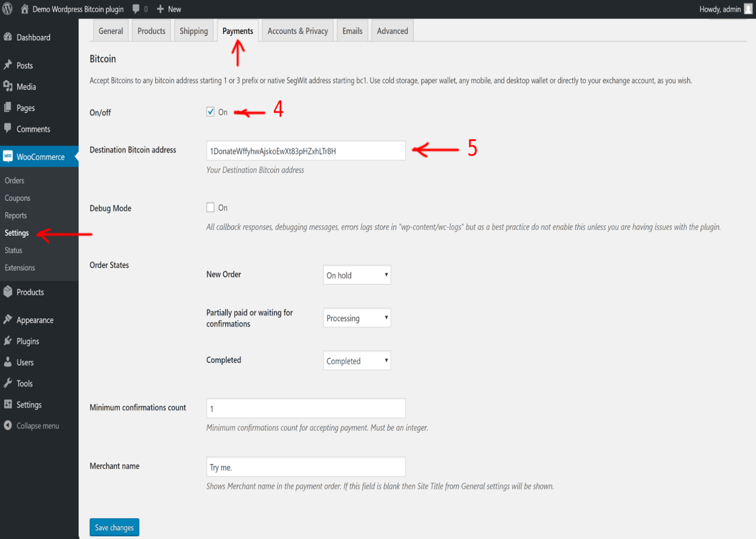Screen dimensions: 756x539
Task: Switch to the Emails tab
Action: [352, 31]
